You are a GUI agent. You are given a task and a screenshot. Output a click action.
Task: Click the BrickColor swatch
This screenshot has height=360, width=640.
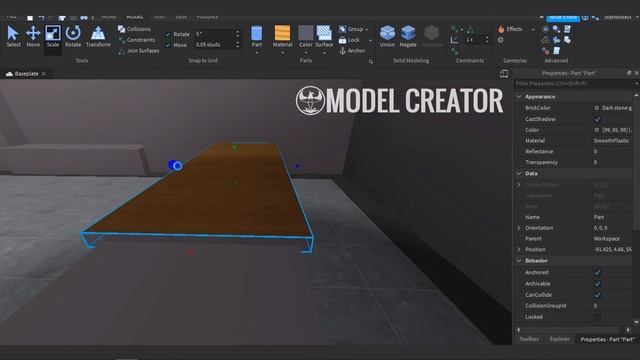[x=597, y=108]
